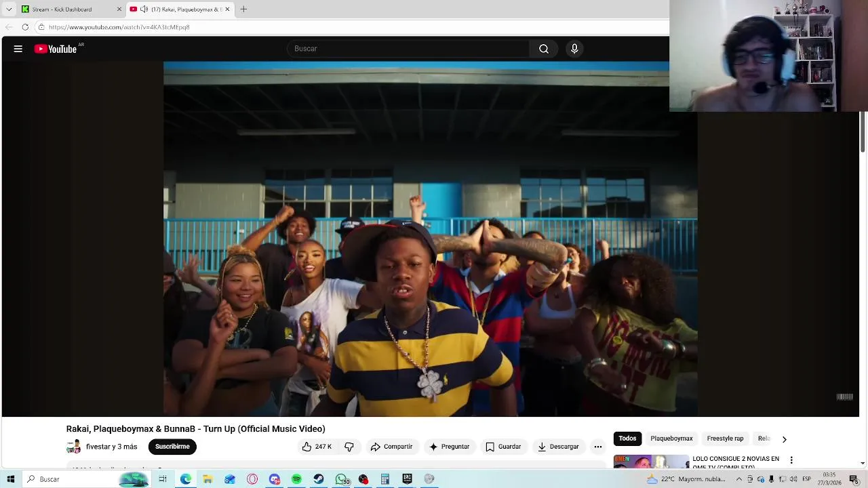868x488 pixels.
Task: Open WhatsApp from the taskbar
Action: pos(341,479)
